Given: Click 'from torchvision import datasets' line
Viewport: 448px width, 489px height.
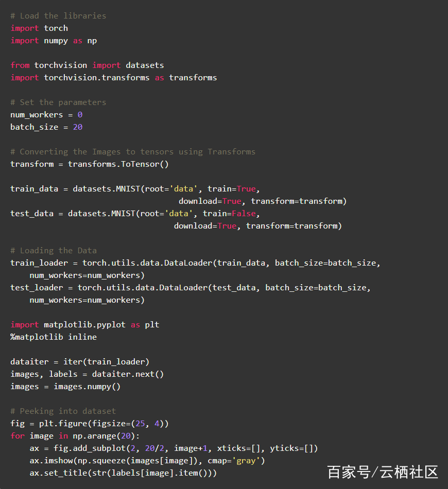Looking at the screenshot, I should pos(87,65).
